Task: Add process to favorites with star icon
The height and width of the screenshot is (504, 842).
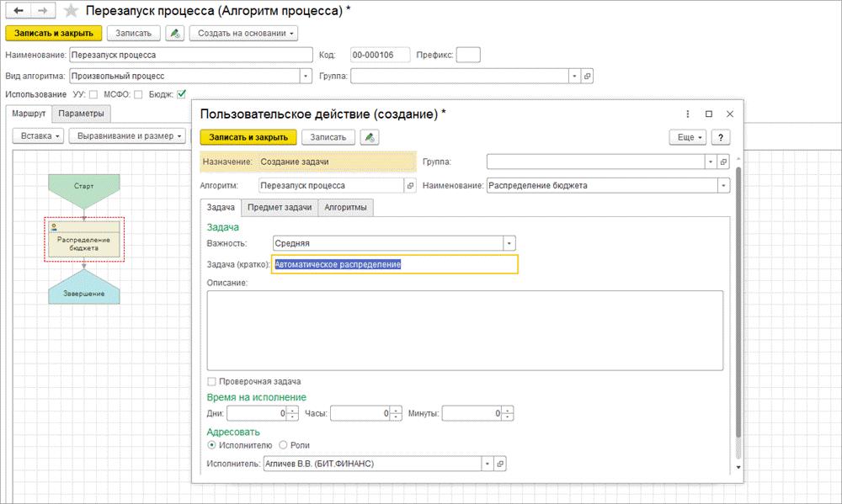Action: [72, 12]
